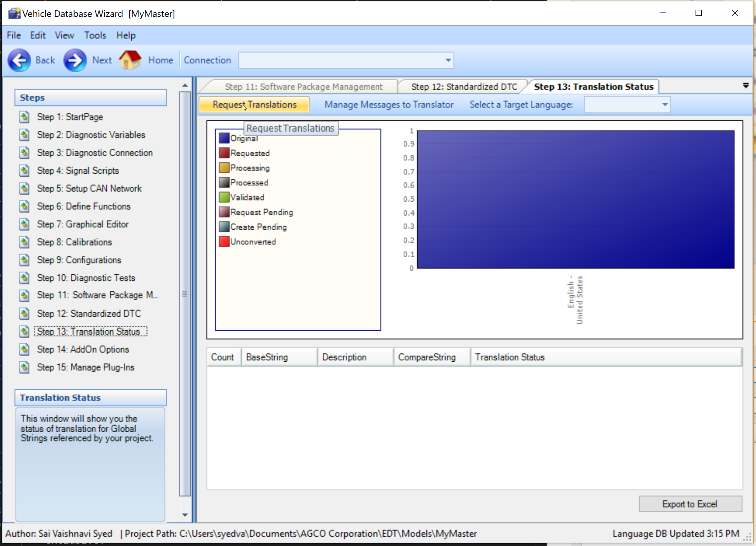Click the Home label in toolbar
This screenshot has height=546, width=756.
pyautogui.click(x=161, y=60)
